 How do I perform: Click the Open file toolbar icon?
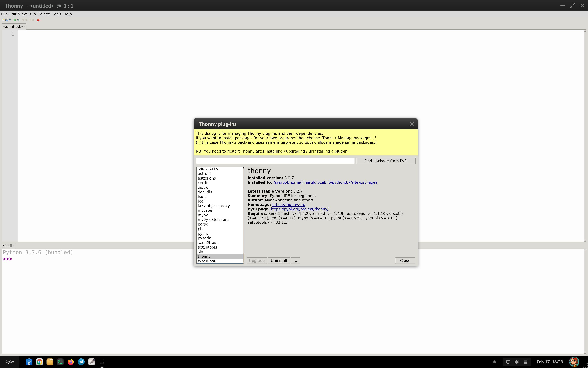click(7, 20)
